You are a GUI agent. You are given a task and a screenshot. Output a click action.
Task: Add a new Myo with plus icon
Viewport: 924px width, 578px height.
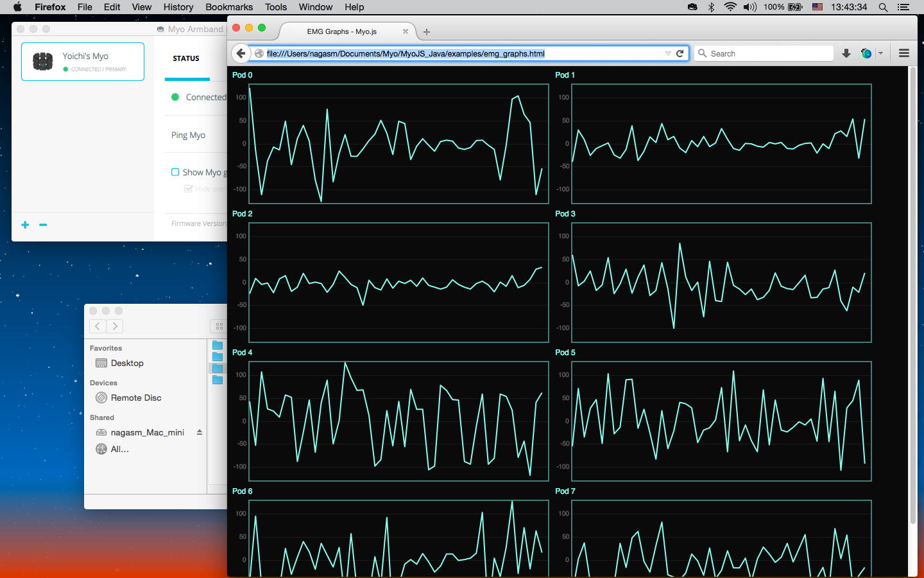coord(25,225)
